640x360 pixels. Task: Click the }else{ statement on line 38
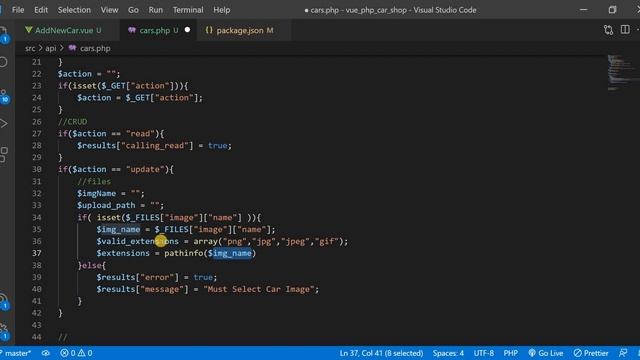tap(91, 265)
